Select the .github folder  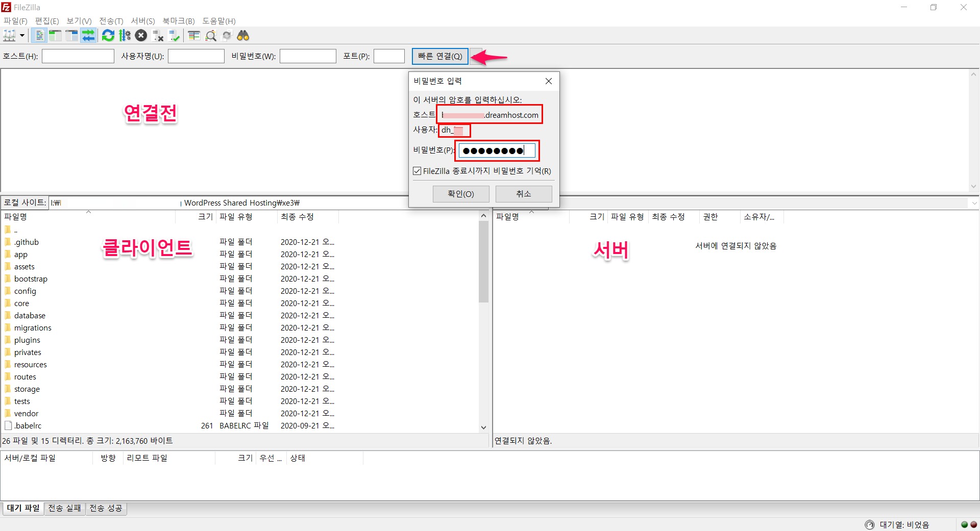coord(27,242)
